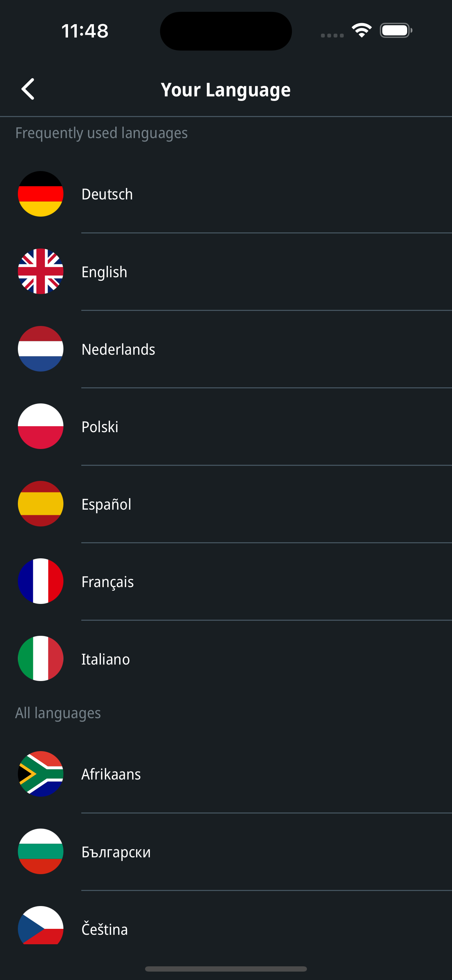Choose Български from All languages
This screenshot has width=452, height=980.
(226, 852)
